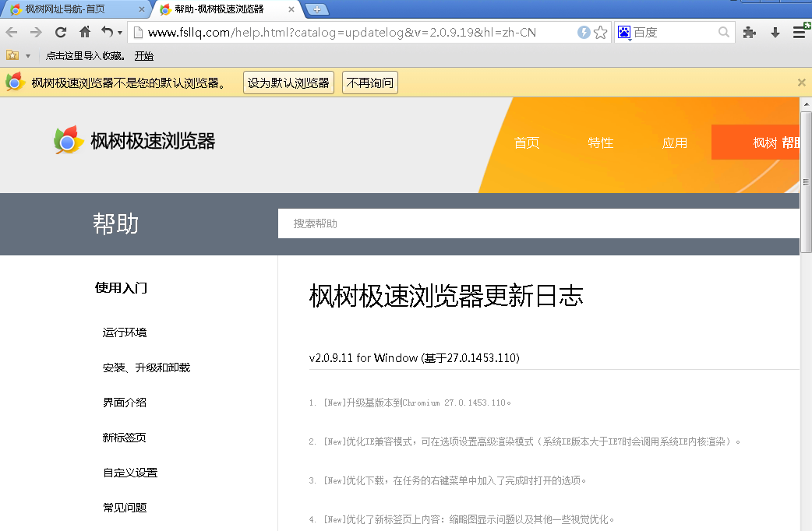Click the 设为默认浏览器 button

(288, 82)
